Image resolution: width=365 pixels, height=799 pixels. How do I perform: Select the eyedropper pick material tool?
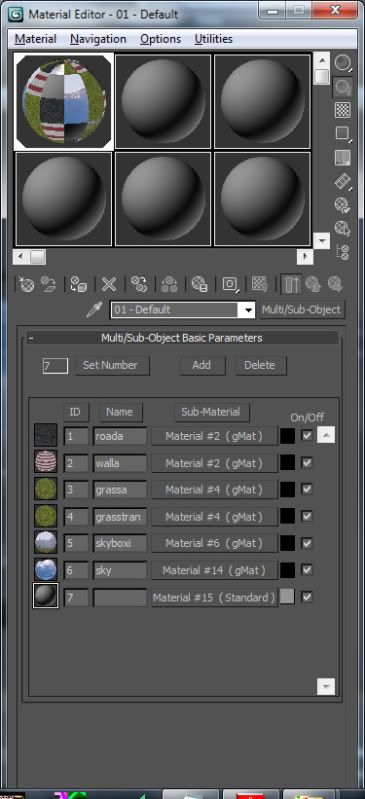(x=94, y=309)
